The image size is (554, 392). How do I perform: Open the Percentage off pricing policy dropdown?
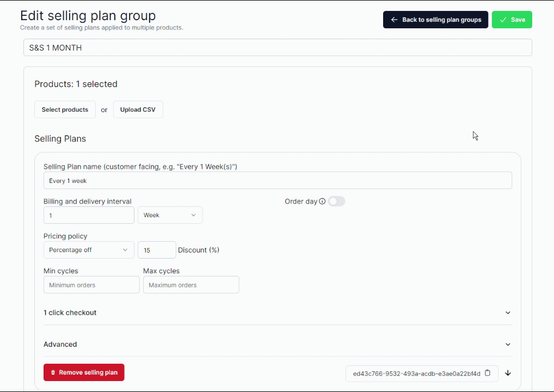(x=89, y=250)
